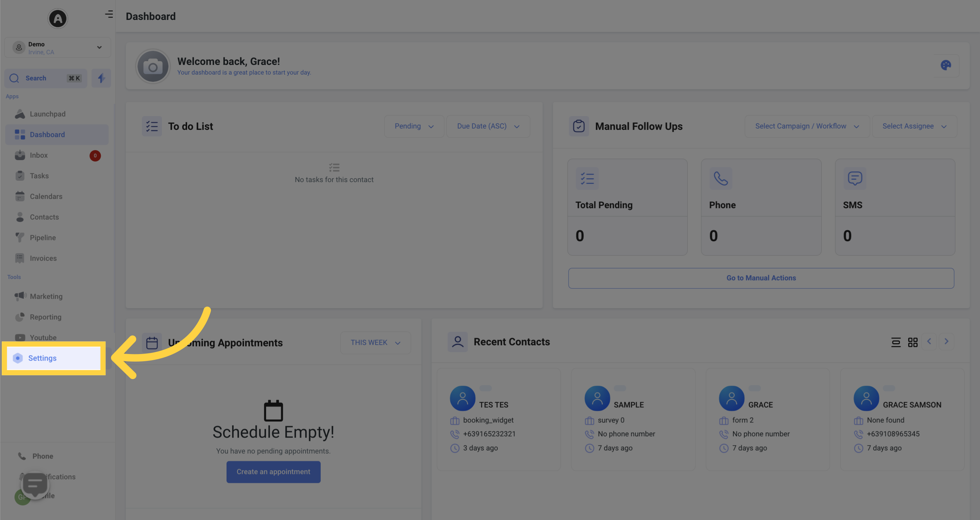Click Create an appointment button
Screen dimensions: 980x520
click(273, 472)
